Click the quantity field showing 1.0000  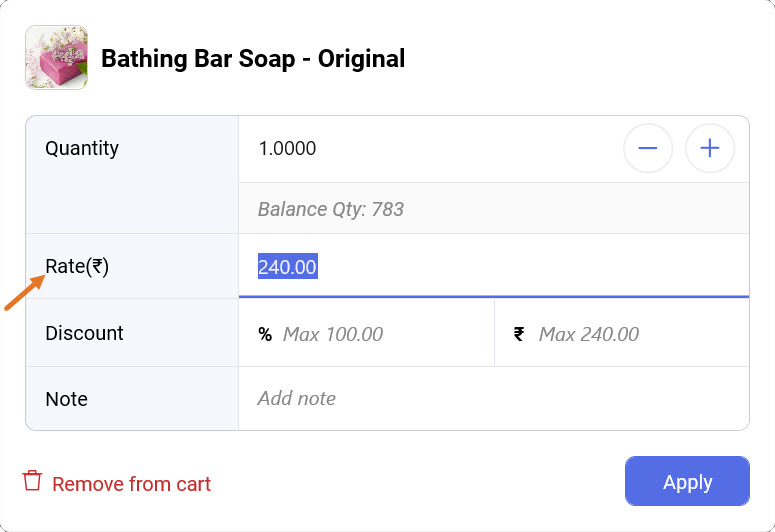(420, 149)
